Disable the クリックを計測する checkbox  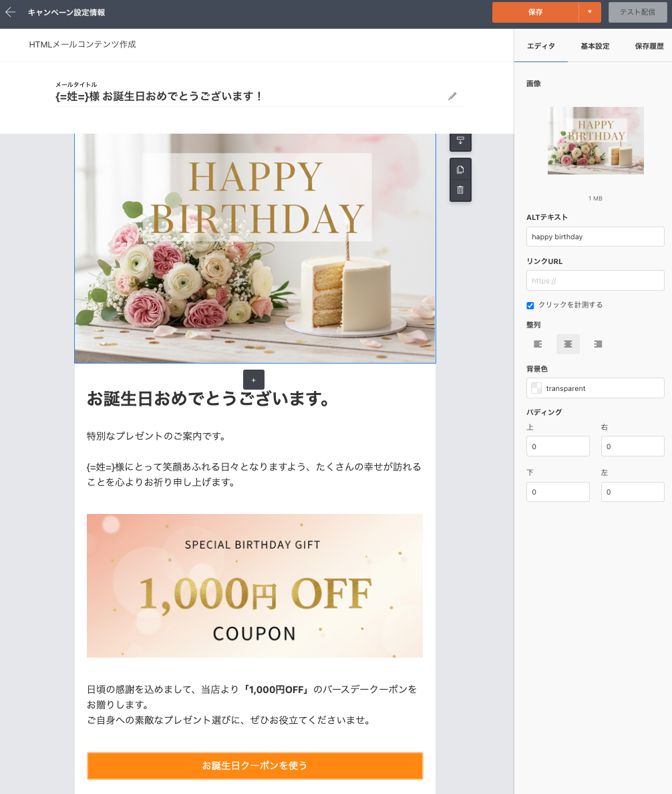530,305
